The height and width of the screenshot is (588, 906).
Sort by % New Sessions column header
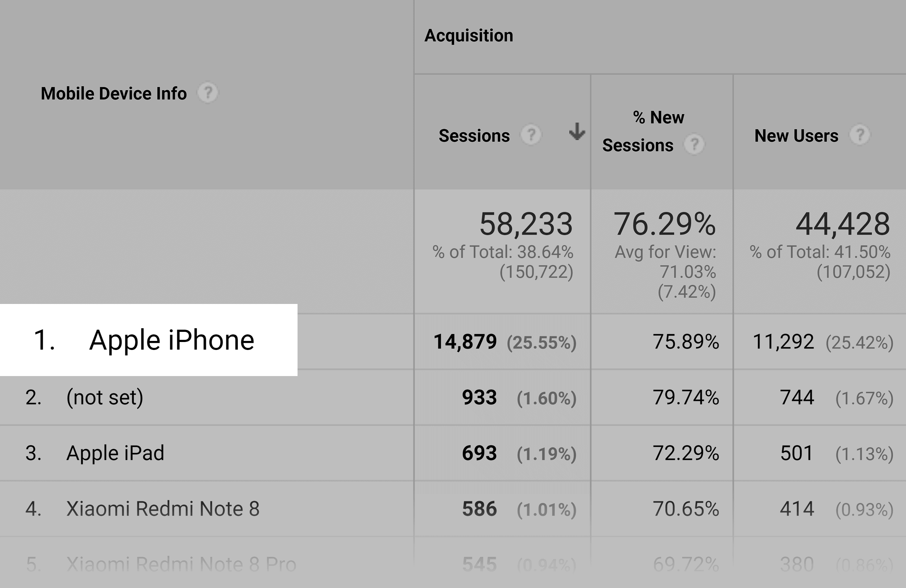click(643, 131)
